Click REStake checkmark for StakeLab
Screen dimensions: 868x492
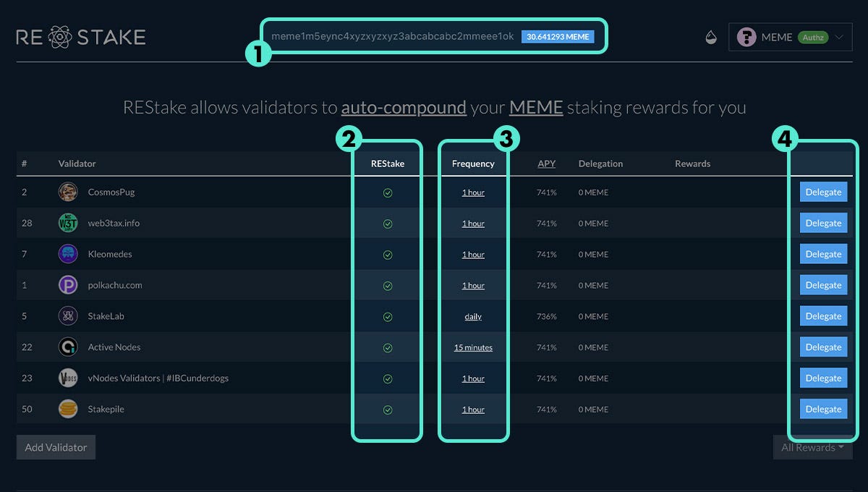pyautogui.click(x=388, y=317)
